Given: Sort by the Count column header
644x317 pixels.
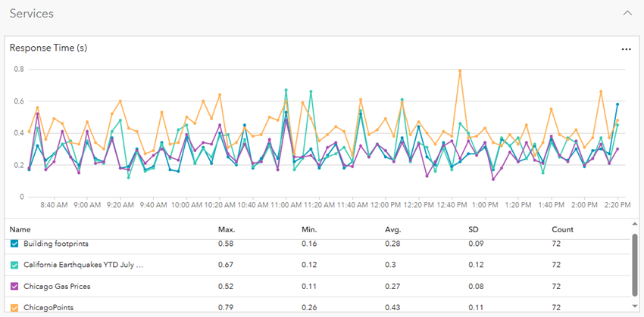Looking at the screenshot, I should [x=561, y=228].
